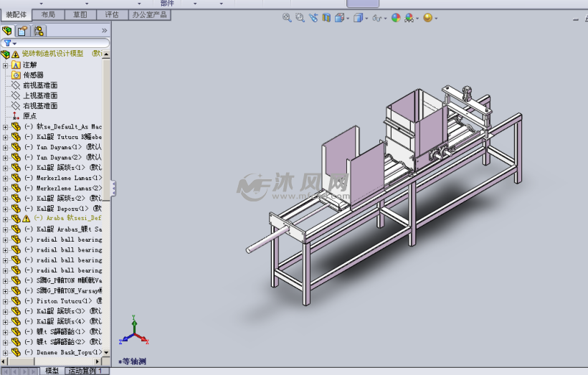Open the 运动算例 1 bottom tab
Viewport: 588px width, 375px height.
pos(87,371)
